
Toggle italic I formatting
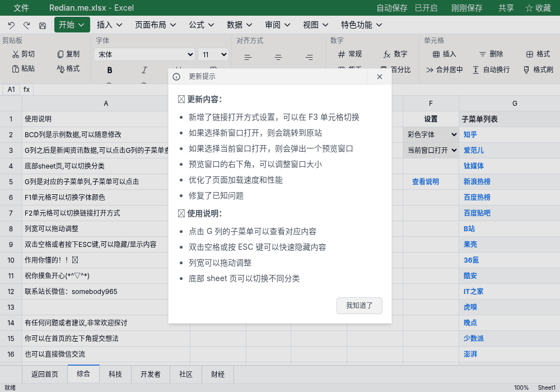click(x=144, y=70)
